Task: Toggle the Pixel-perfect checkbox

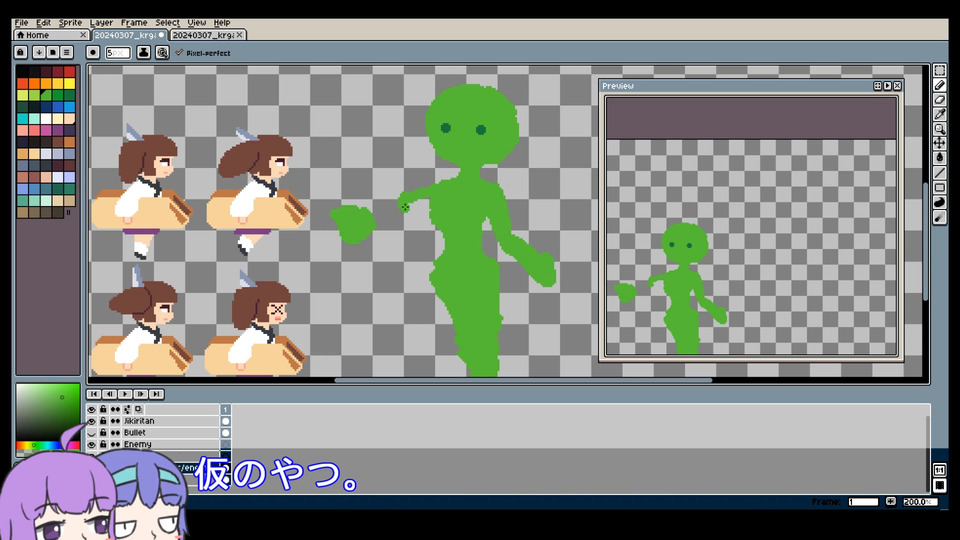Action: coord(203,53)
